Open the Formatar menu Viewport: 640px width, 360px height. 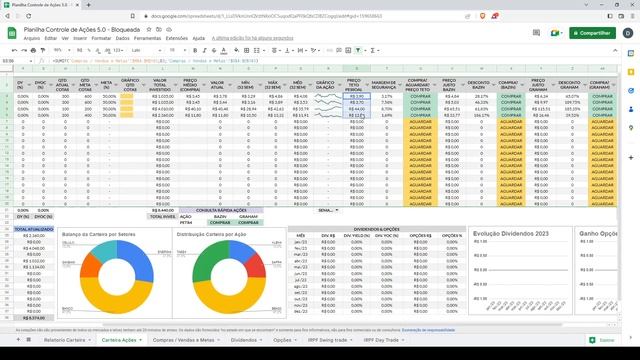(101, 38)
